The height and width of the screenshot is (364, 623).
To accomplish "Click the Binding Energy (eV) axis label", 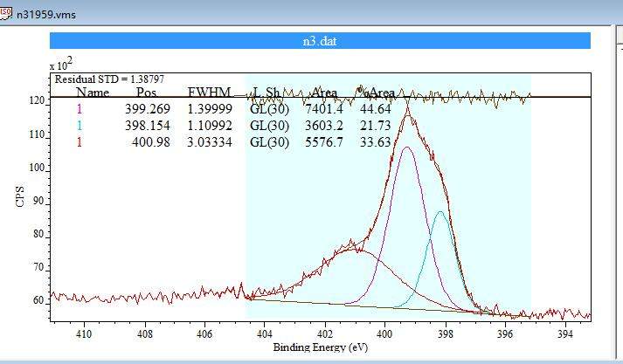I will point(321,347).
